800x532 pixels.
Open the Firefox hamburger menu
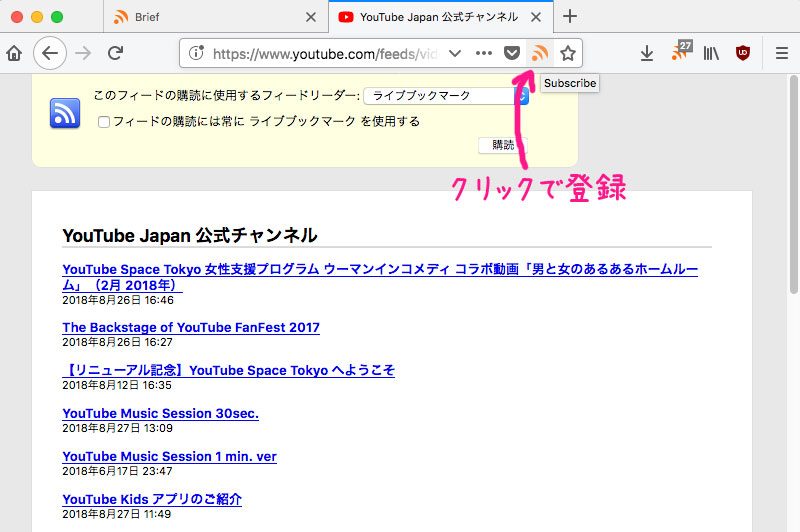782,53
